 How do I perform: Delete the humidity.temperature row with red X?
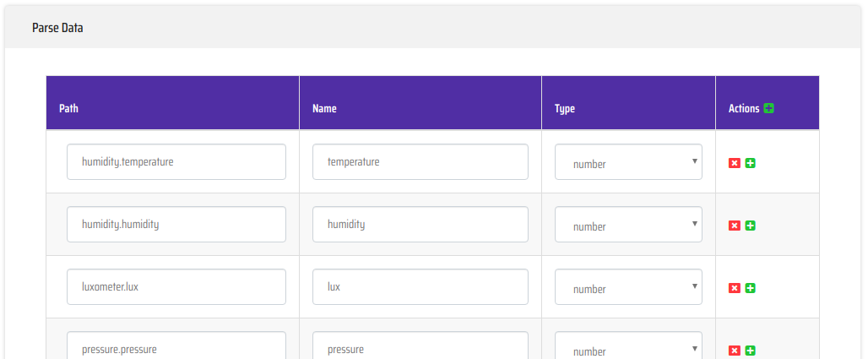coord(734,163)
